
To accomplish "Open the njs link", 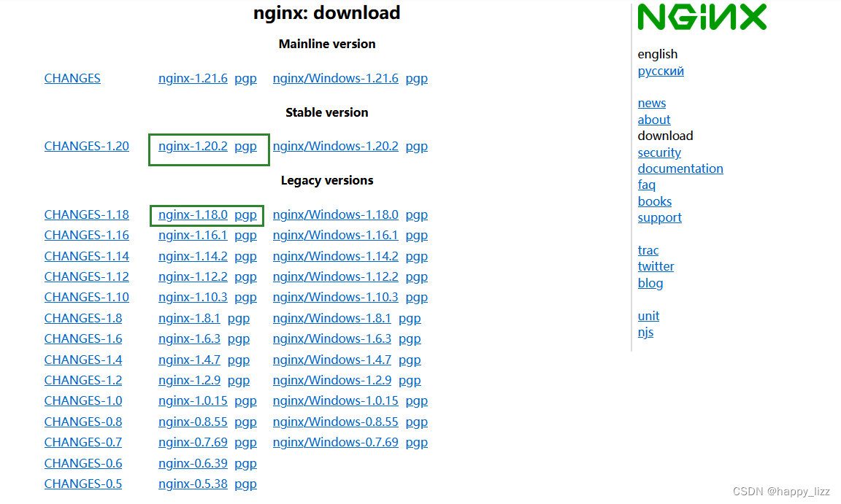I will coord(645,332).
